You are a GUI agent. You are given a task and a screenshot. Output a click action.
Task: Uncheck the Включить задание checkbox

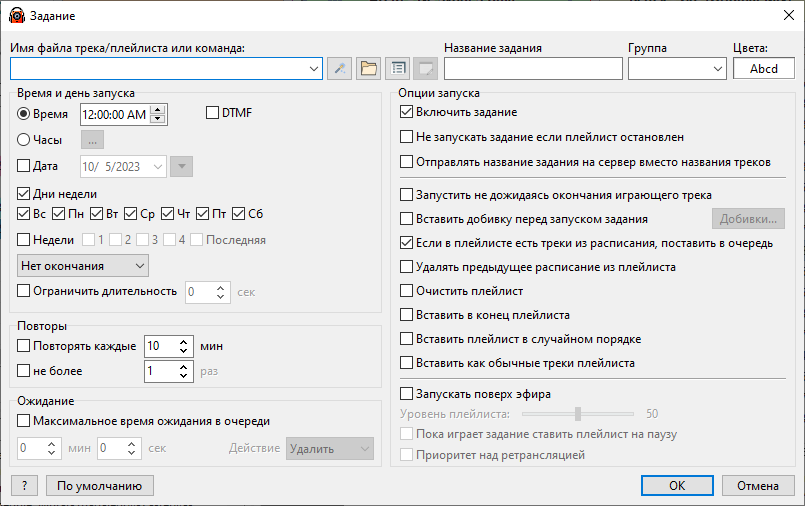pos(406,112)
